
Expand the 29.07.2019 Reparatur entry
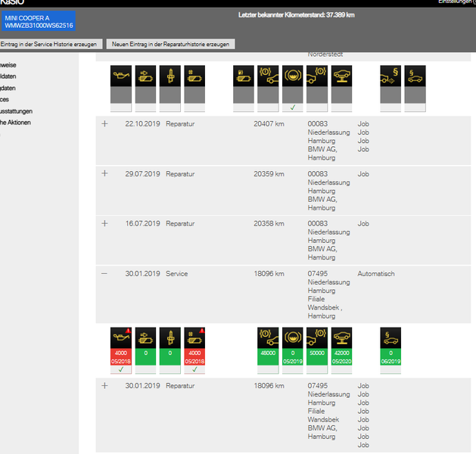[x=104, y=173]
